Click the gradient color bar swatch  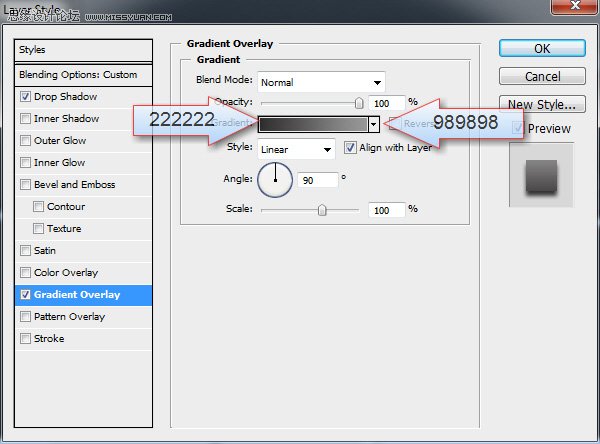tap(313, 124)
